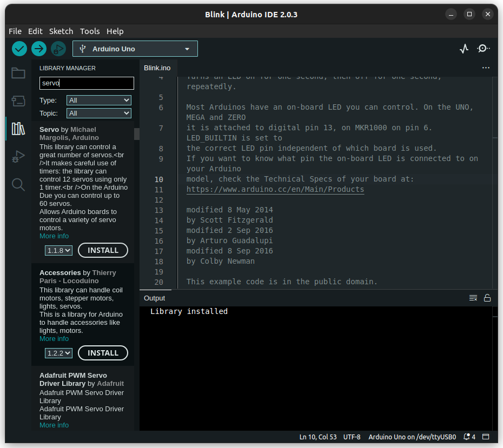Open the Topic filter dropdown
This screenshot has height=448, width=503.
(x=99, y=113)
